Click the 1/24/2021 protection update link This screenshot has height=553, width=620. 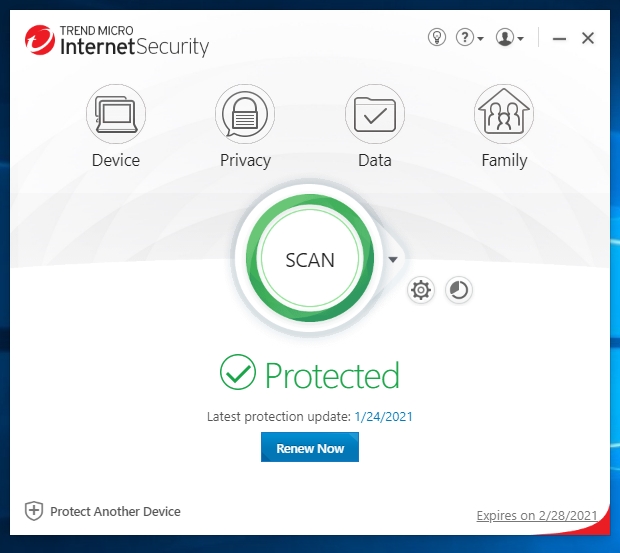tap(383, 417)
